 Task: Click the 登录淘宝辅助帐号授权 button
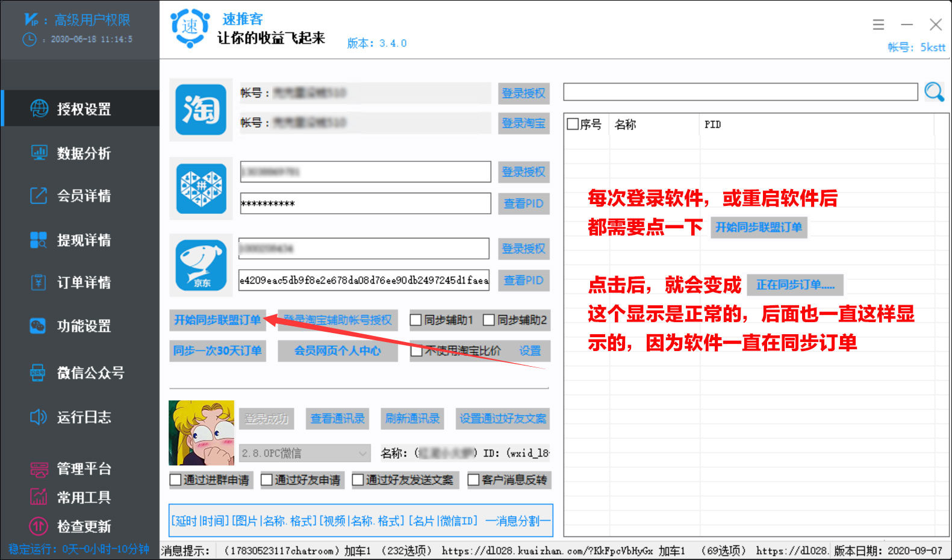[338, 320]
